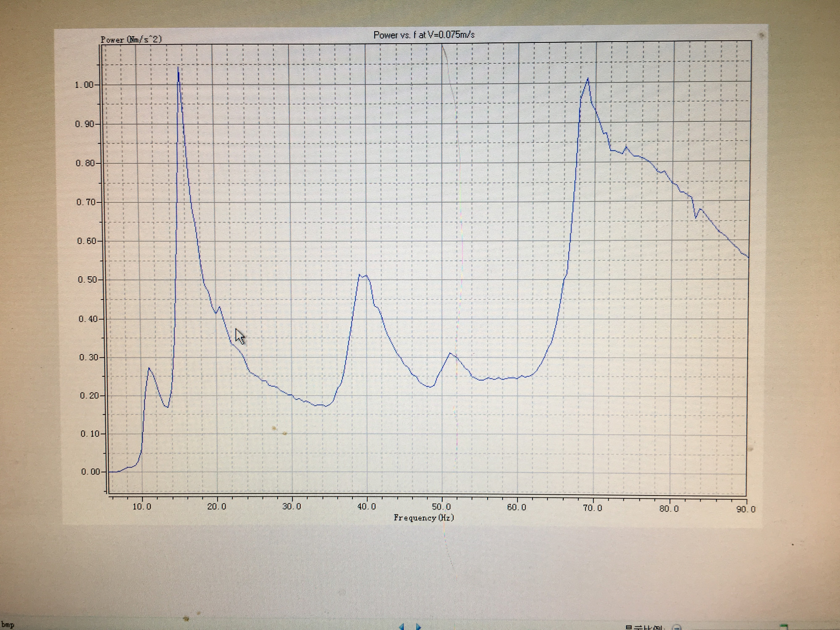Click the zoom out minus icon

point(677,627)
